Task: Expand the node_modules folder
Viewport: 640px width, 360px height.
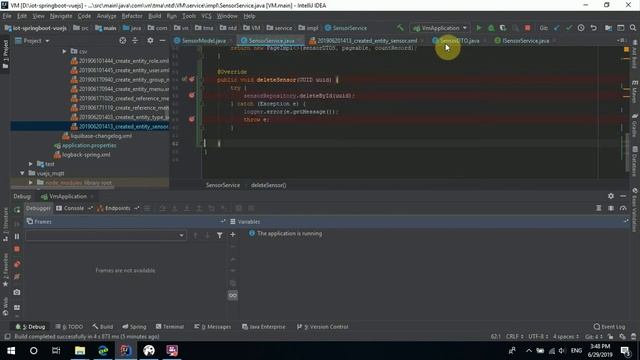Action: click(31, 183)
